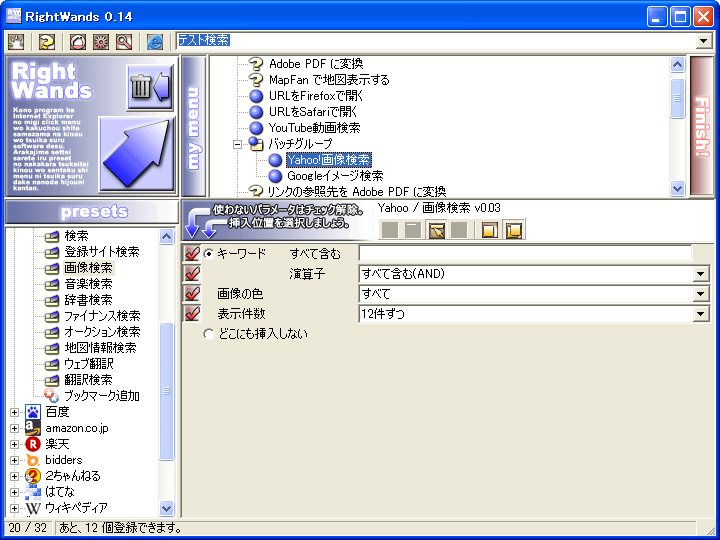The height and width of the screenshot is (540, 720).
Task: Click the sparkle wand toolbar icon
Action: [x=16, y=42]
